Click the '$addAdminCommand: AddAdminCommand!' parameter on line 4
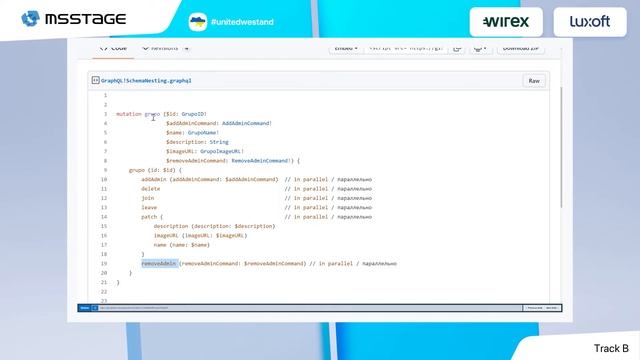640x360 pixels. (219, 123)
